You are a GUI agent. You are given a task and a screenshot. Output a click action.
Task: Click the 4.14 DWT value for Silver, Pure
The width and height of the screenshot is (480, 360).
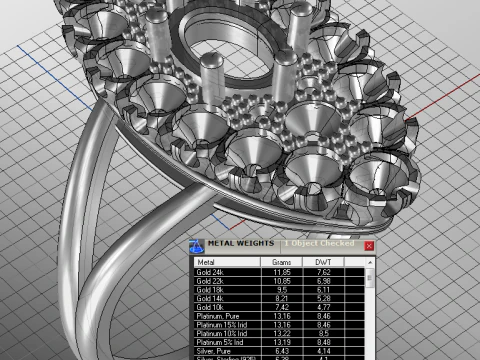pyautogui.click(x=324, y=351)
